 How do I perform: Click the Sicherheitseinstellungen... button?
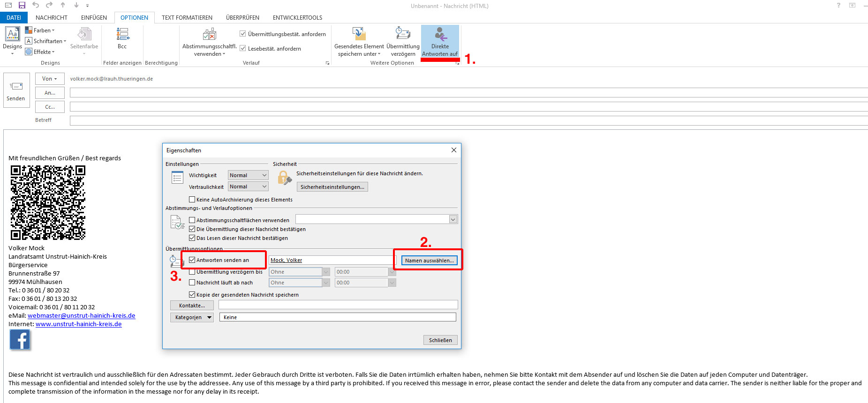332,187
